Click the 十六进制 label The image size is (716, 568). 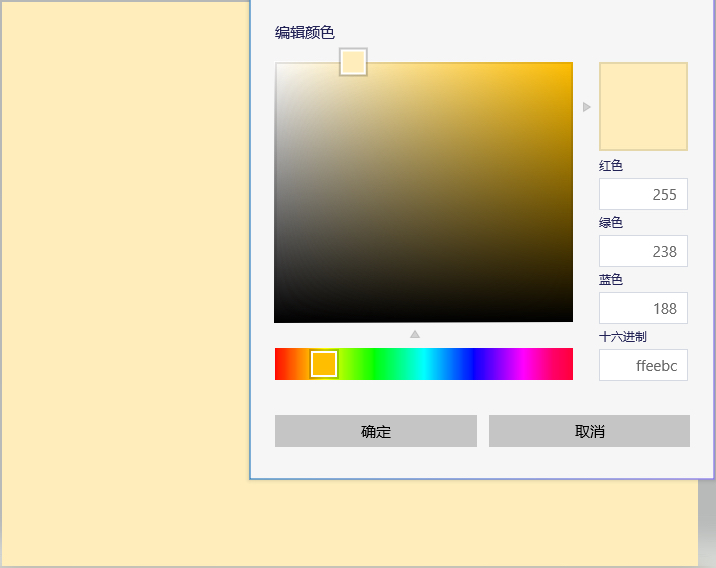(622, 337)
